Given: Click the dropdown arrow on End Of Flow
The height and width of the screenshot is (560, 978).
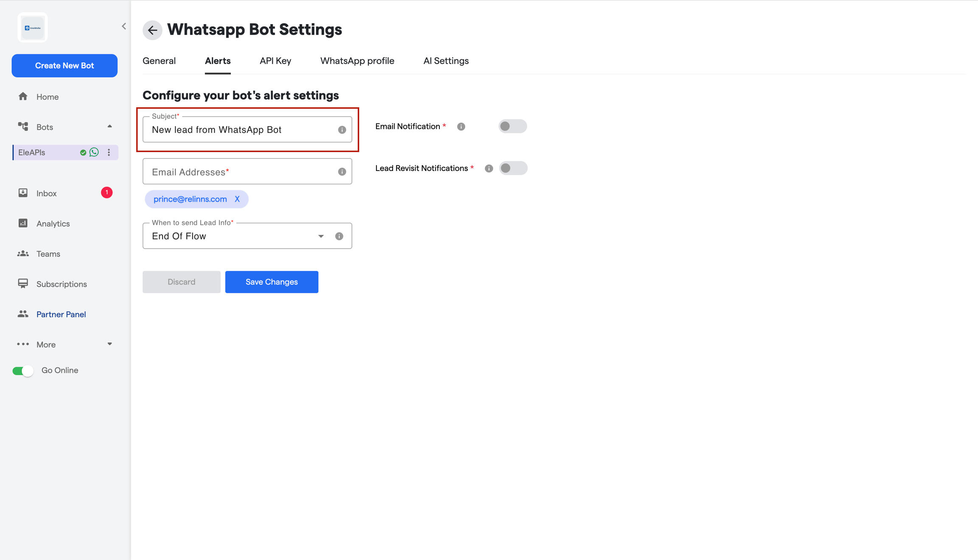Looking at the screenshot, I should 321,236.
